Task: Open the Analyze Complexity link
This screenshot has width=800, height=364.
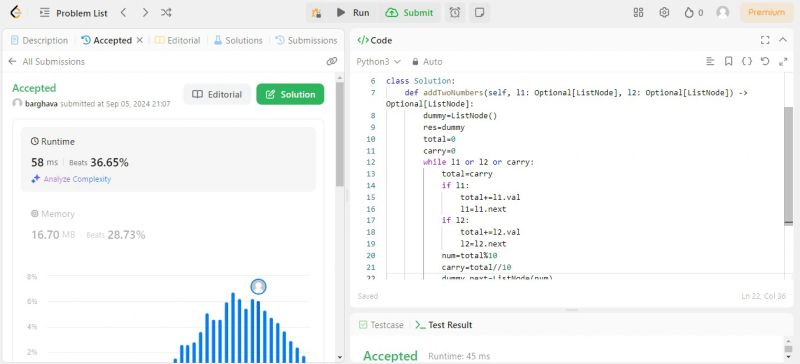Action: pyautogui.click(x=71, y=179)
